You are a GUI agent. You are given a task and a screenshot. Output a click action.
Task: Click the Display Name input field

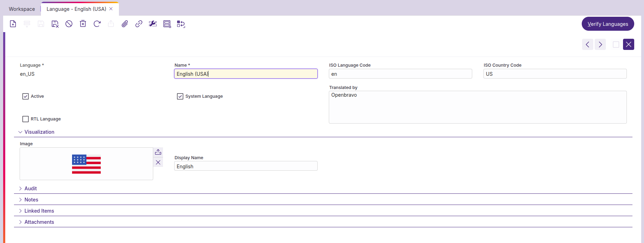coord(246,166)
